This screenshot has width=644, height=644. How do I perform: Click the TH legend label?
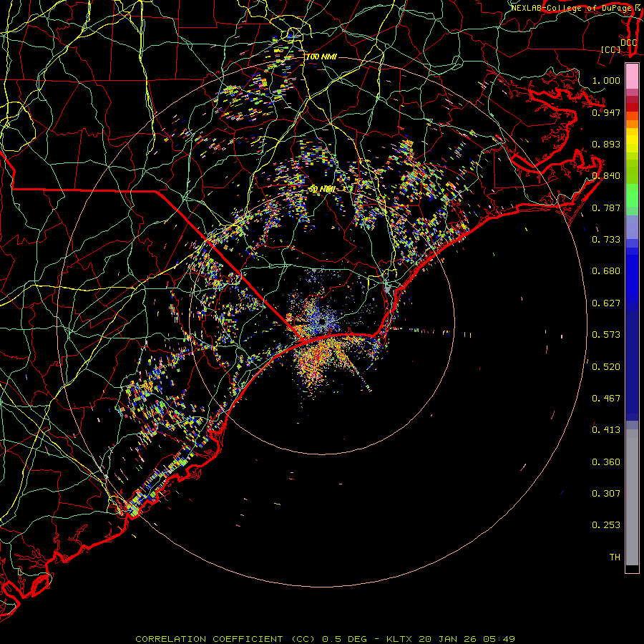pyautogui.click(x=615, y=557)
